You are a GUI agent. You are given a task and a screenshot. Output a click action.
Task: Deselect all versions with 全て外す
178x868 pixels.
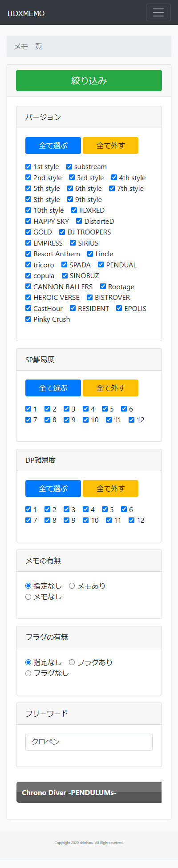point(110,145)
